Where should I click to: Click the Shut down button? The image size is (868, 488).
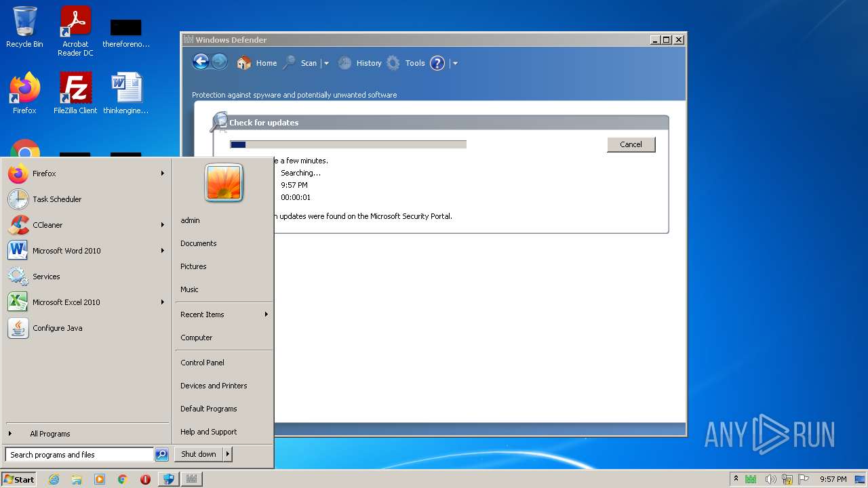point(199,454)
